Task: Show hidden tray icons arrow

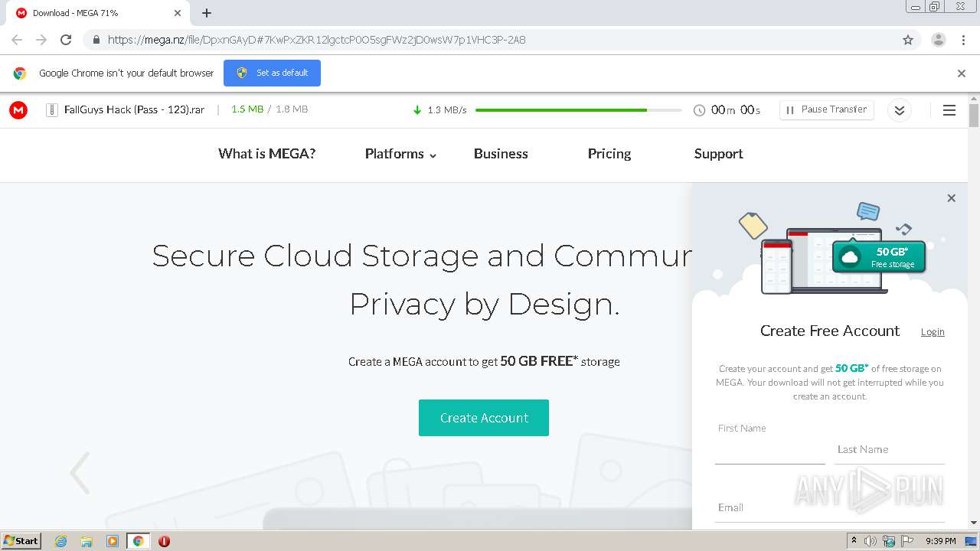Action: click(854, 541)
